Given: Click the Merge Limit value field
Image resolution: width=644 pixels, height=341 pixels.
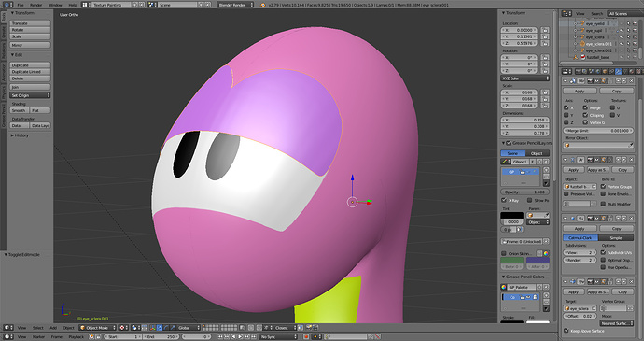Looking at the screenshot, I should tap(598, 131).
